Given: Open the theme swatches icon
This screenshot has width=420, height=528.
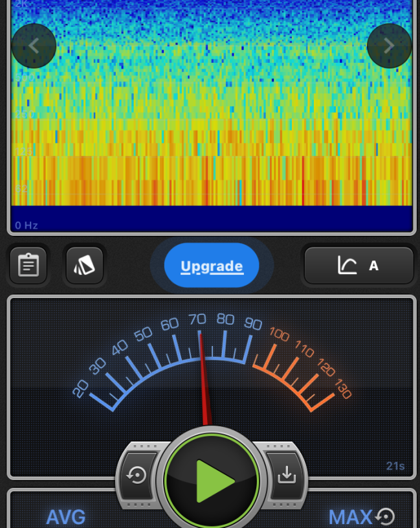Looking at the screenshot, I should 85,266.
